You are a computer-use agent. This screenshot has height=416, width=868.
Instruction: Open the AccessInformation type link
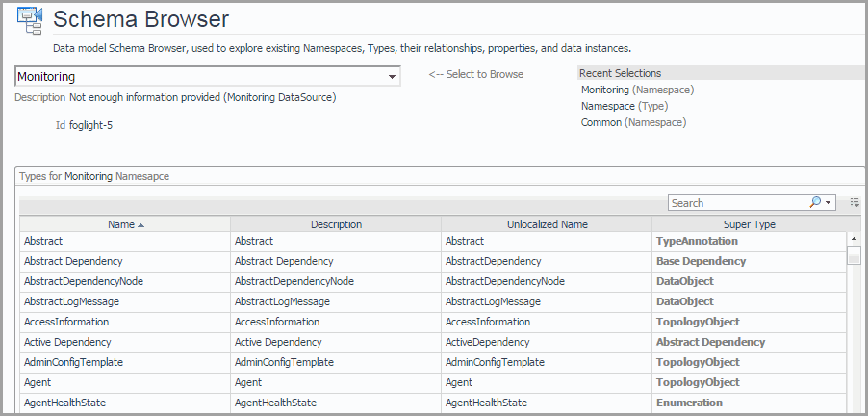66,322
